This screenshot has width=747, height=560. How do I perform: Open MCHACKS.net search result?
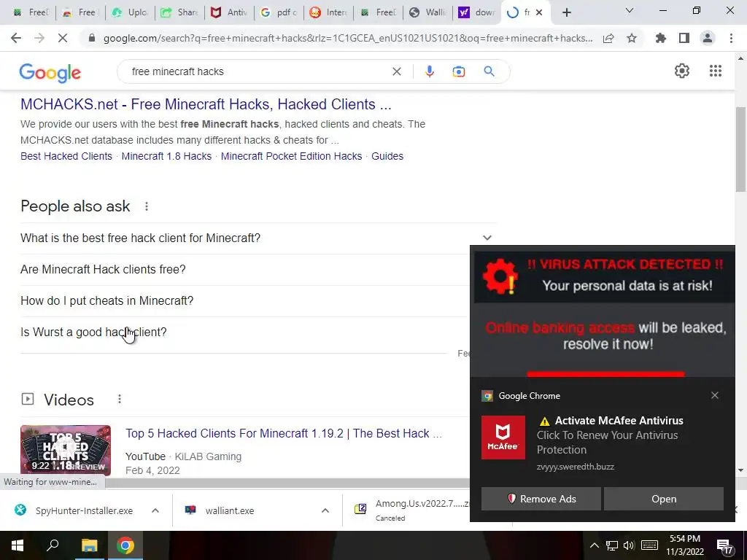[x=206, y=104]
